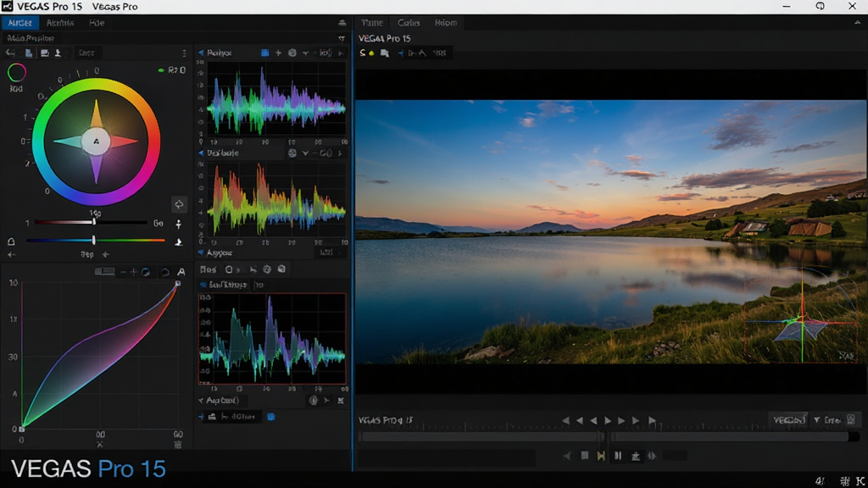Viewport: 868px width, 488px height.
Task: Click the icon at right end of red-white slider
Action: coord(178,224)
